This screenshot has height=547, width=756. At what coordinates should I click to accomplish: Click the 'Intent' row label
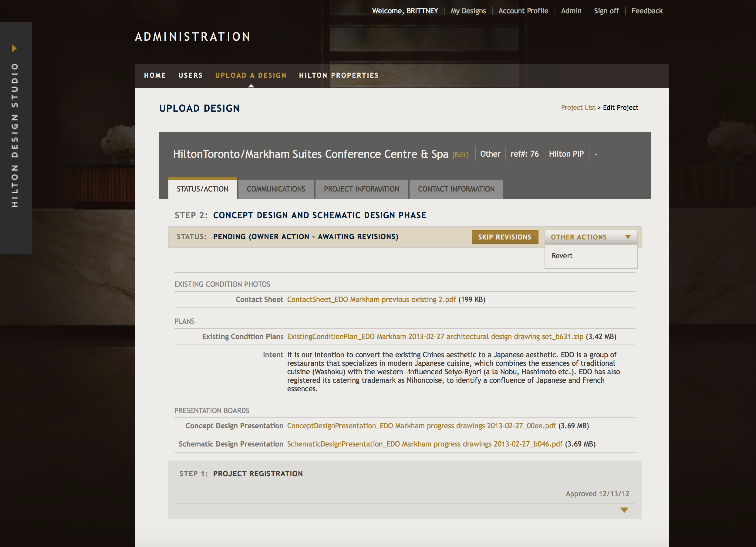point(273,355)
